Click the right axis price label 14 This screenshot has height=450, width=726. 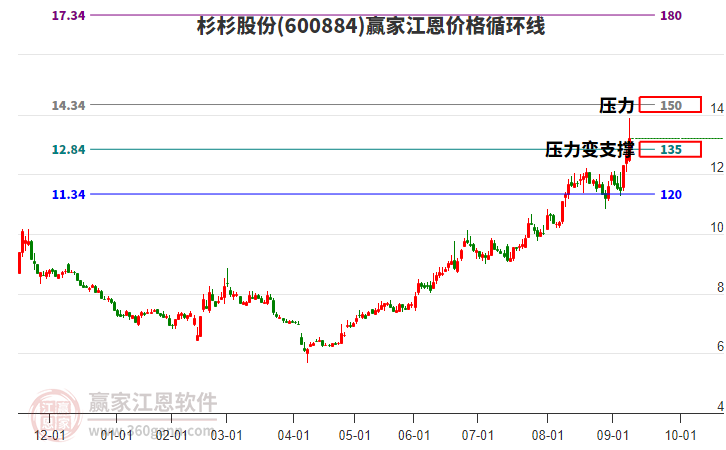coord(717,108)
